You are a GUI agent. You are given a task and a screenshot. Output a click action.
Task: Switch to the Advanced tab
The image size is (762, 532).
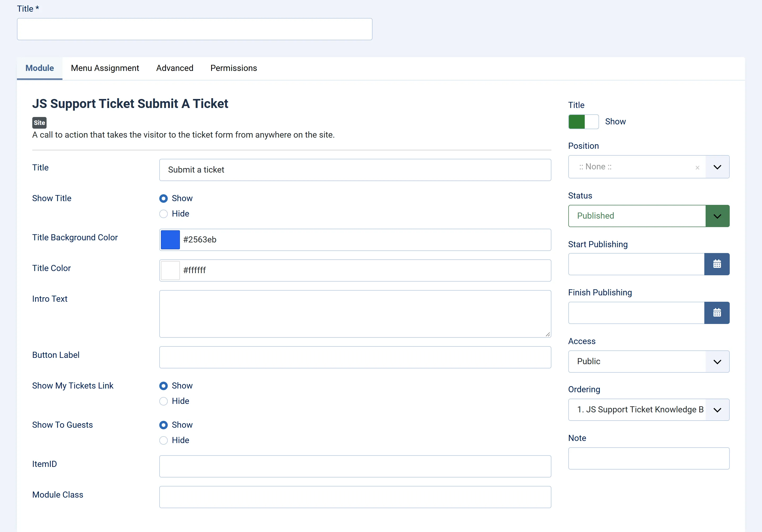click(x=175, y=68)
